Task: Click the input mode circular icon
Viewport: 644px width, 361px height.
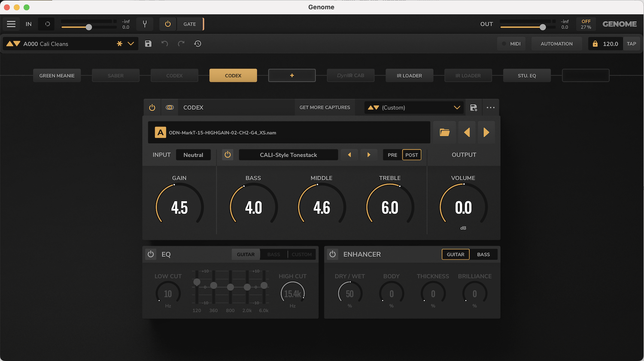Action: (47, 24)
